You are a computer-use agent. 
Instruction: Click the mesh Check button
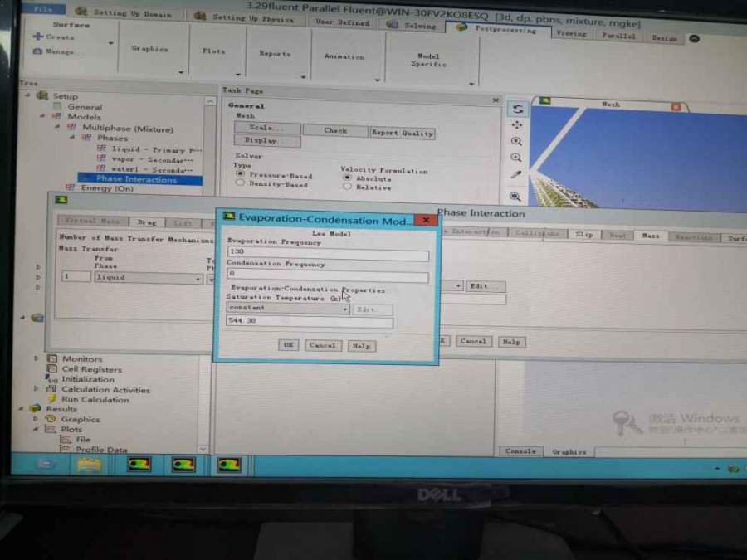335,130
